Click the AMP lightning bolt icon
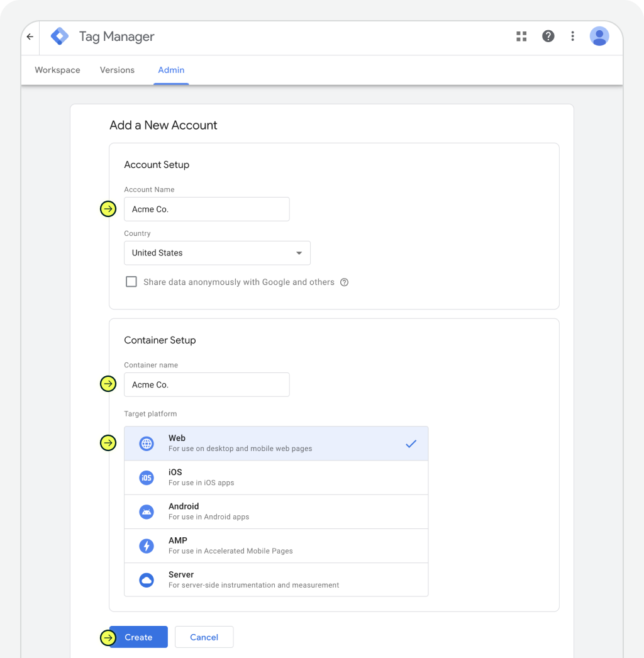The height and width of the screenshot is (658, 644). (x=147, y=546)
